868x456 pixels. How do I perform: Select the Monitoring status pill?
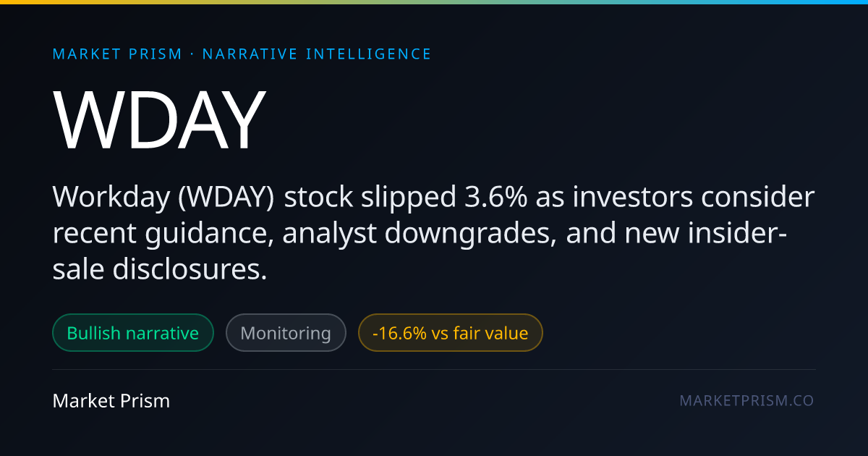point(286,333)
